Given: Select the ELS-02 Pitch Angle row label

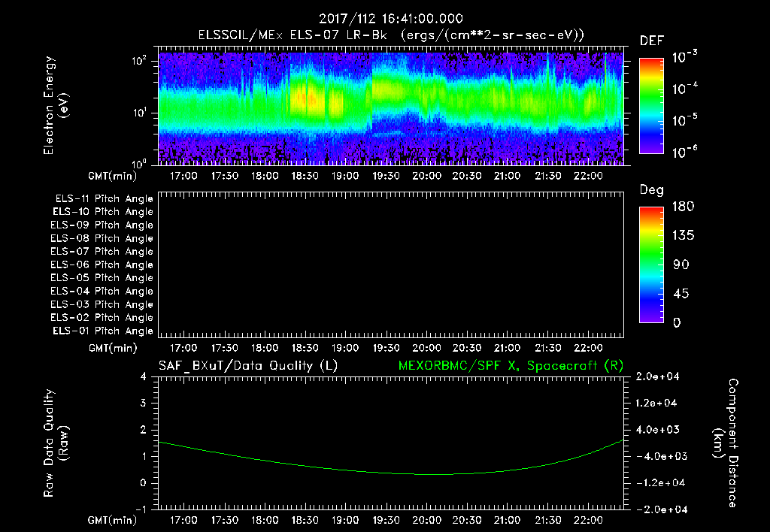Looking at the screenshot, I should 102,318.
